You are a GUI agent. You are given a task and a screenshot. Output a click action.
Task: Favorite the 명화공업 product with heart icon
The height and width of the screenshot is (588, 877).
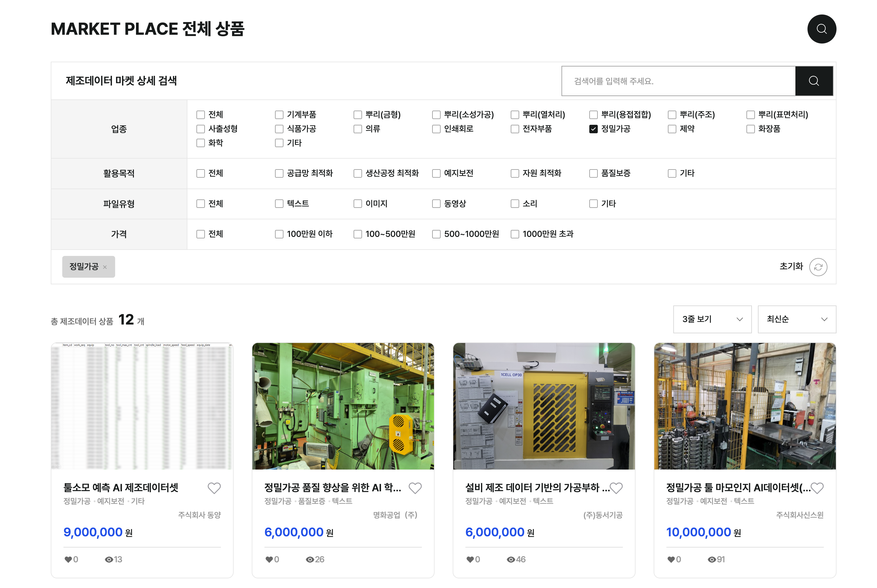pyautogui.click(x=415, y=488)
